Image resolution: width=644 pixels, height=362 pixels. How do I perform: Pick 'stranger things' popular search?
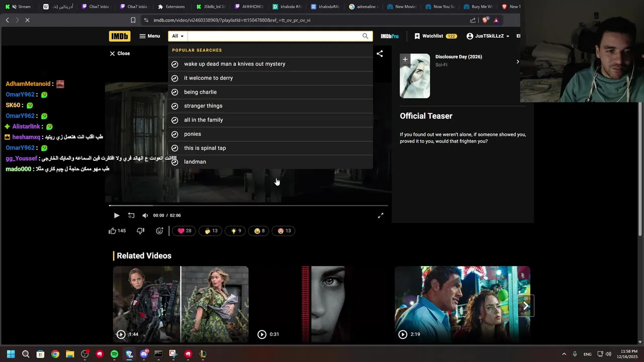pos(271,106)
